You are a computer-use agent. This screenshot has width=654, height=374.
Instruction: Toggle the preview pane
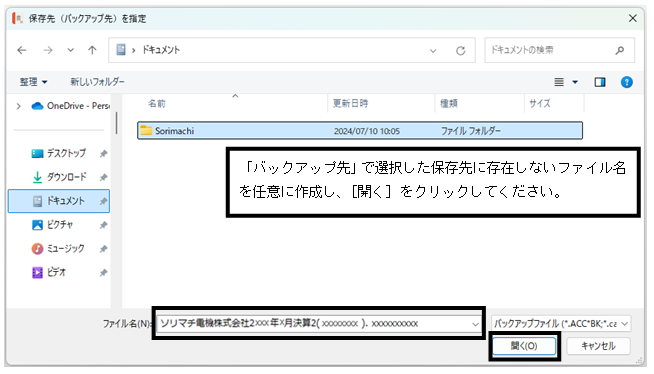point(600,82)
